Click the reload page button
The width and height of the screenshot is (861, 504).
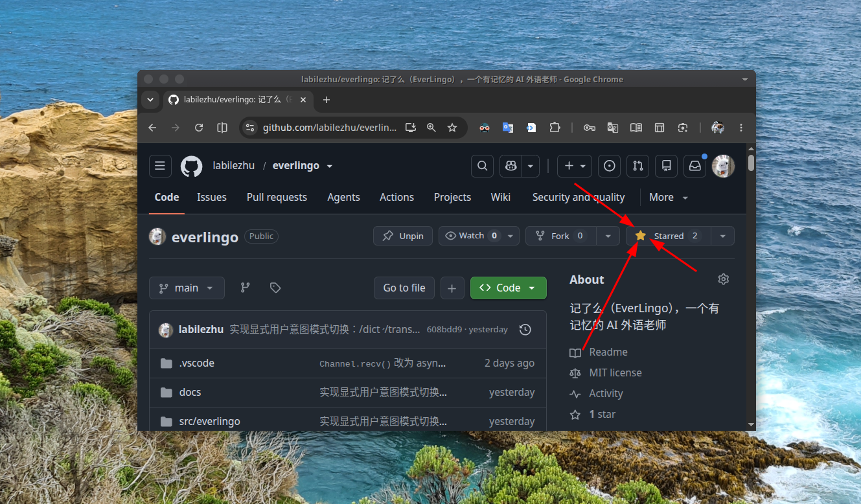click(199, 128)
